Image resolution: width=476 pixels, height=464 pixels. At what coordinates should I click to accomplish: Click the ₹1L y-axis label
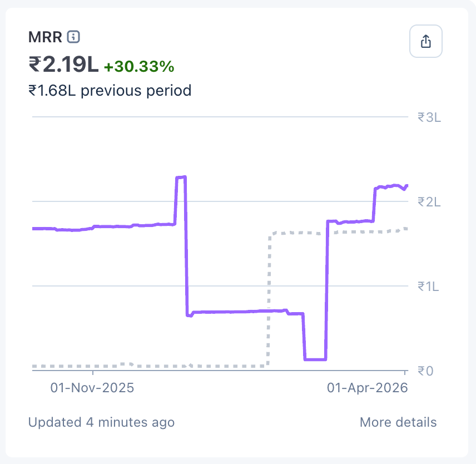tap(429, 287)
